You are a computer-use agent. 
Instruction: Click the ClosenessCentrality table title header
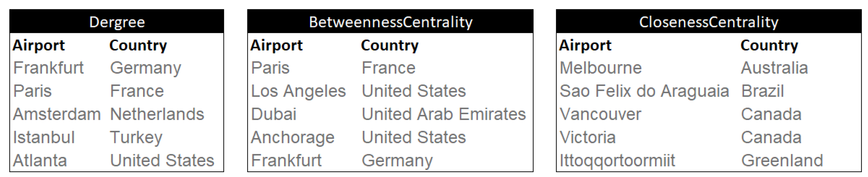[x=708, y=22]
